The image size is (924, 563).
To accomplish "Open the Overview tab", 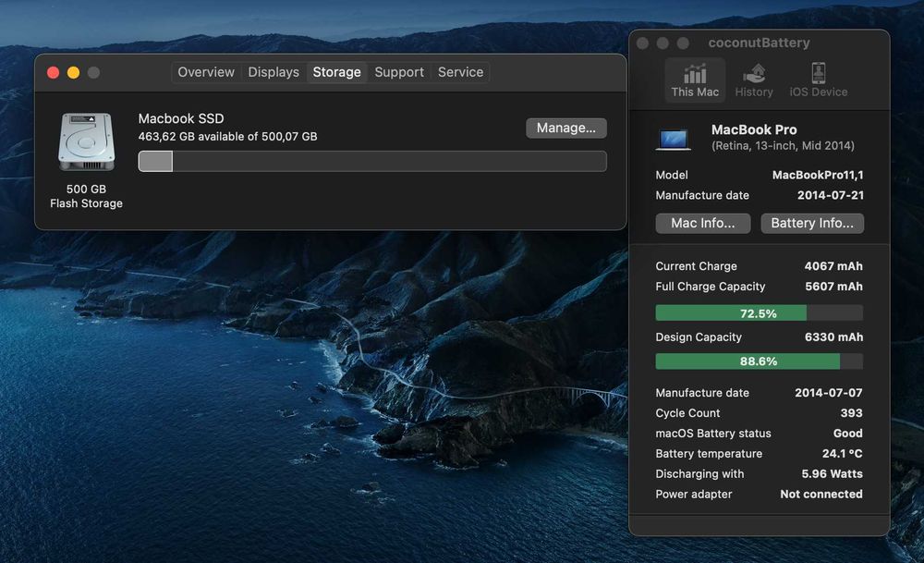I will pos(206,72).
